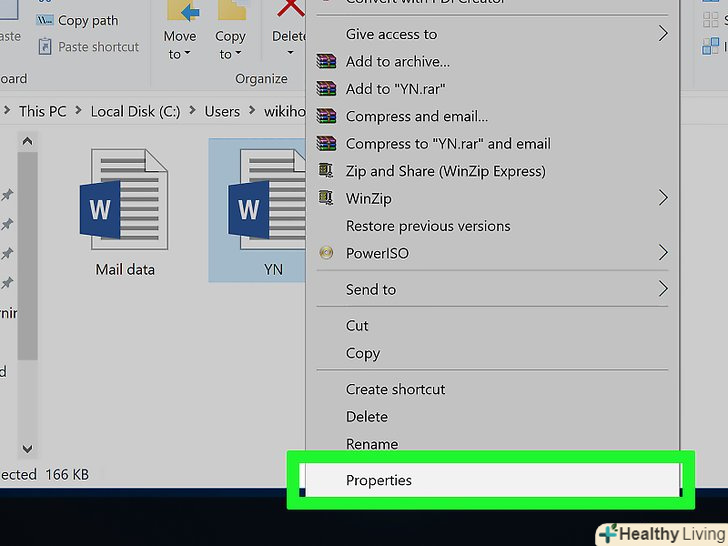Expand the WinZip submenu arrow
728x546 pixels.
pos(663,198)
